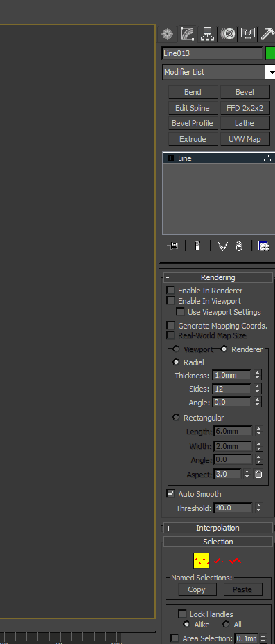This screenshot has height=644, width=275.
Task: Click the Thickness spinner arrows
Action: click(257, 376)
